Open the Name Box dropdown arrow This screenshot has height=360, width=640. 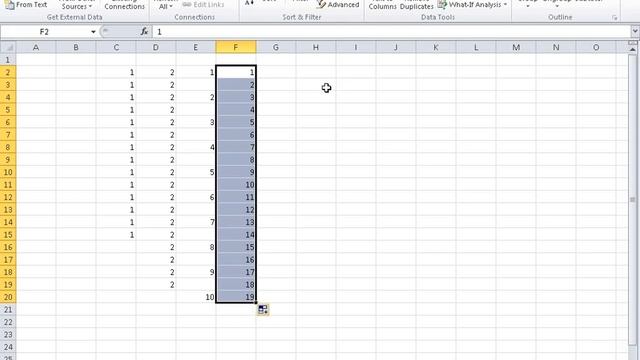click(x=93, y=32)
